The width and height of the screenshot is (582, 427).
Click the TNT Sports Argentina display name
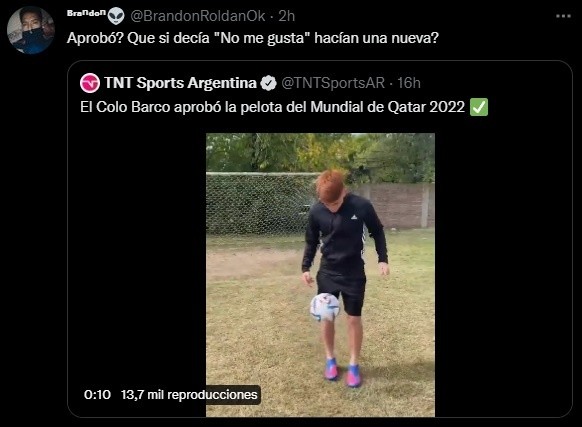tap(180, 83)
